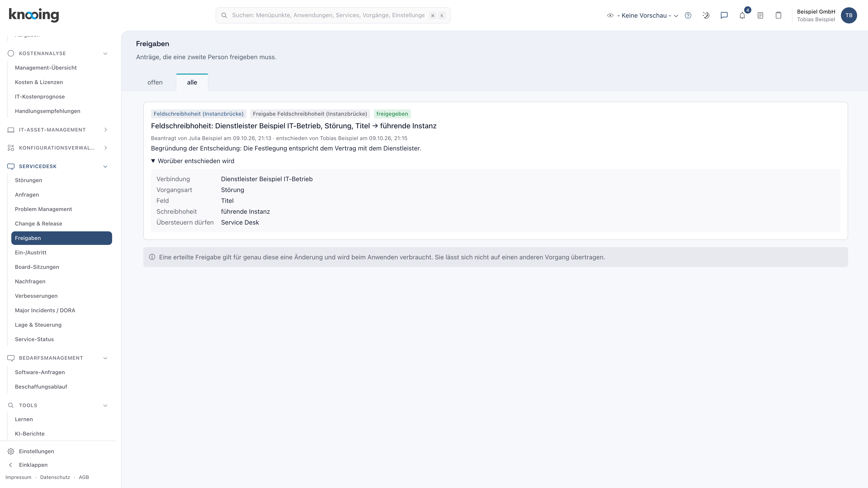Open the Impressum link
Viewport: 868px width, 488px height.
(x=18, y=477)
